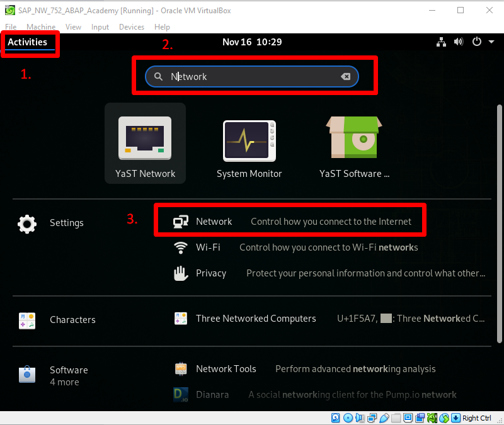Click the Right Ctrl host key label
The image size is (504, 425).
(x=477, y=418)
